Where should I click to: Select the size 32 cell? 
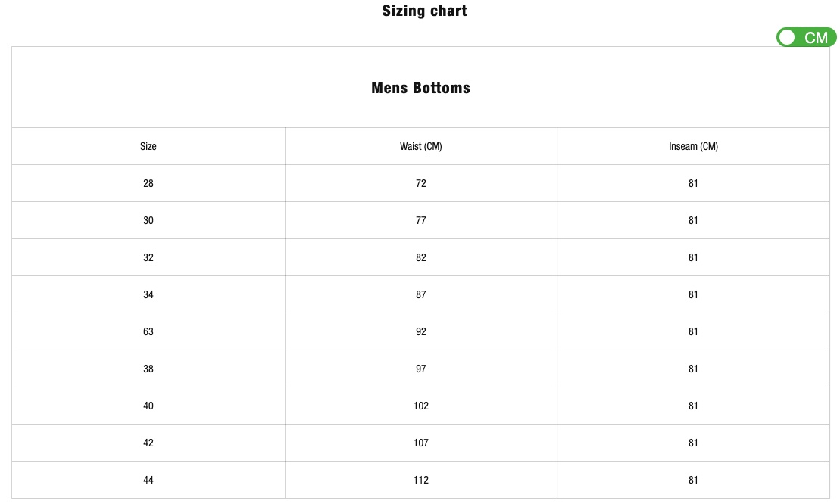click(148, 257)
